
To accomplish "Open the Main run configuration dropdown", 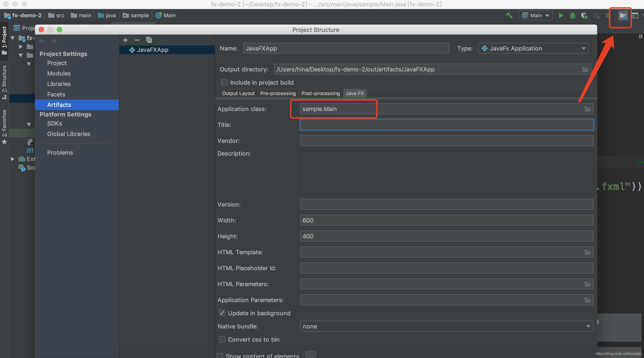I will point(535,15).
